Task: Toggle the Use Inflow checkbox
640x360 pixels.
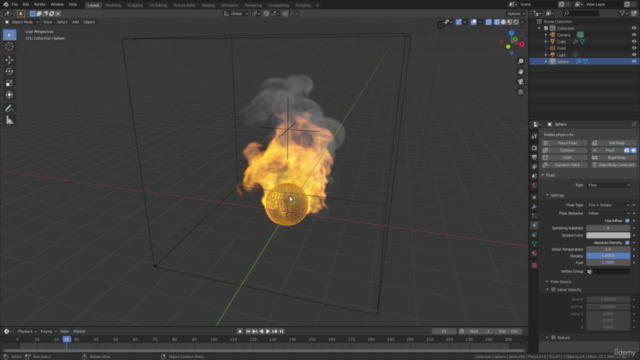Action: (x=627, y=221)
